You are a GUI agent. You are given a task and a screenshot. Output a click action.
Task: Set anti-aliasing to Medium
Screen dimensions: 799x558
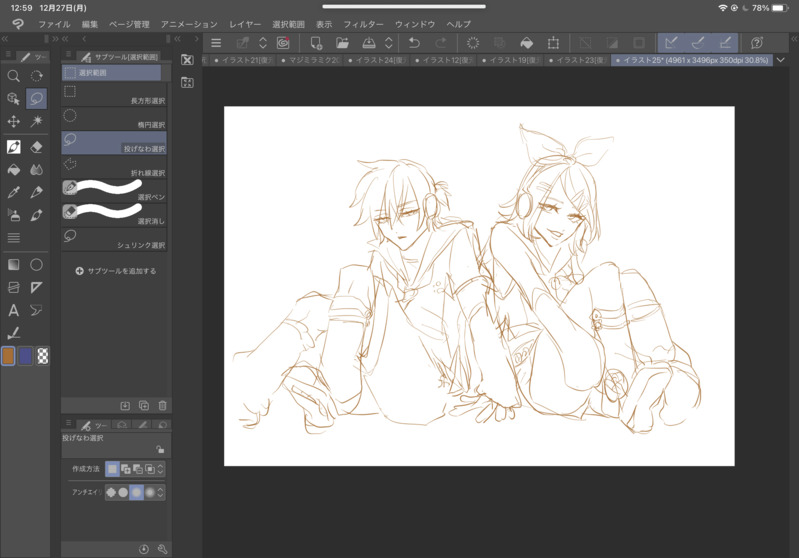pos(137,492)
